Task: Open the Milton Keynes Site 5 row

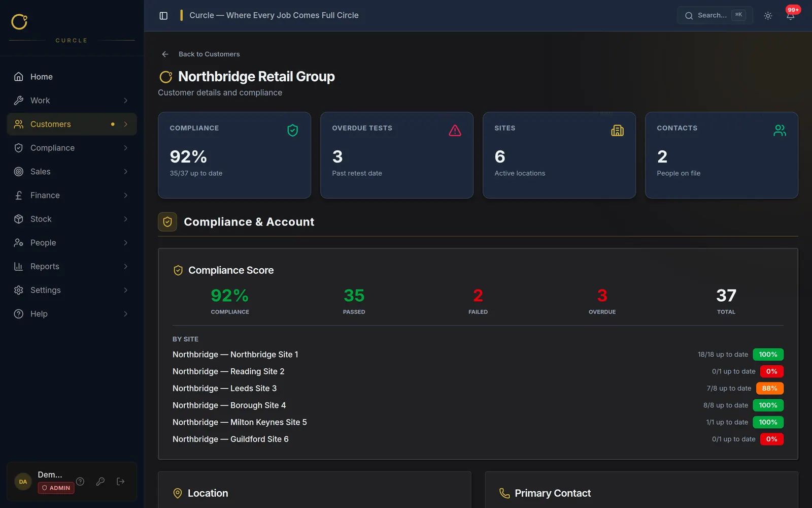Action: [478, 422]
